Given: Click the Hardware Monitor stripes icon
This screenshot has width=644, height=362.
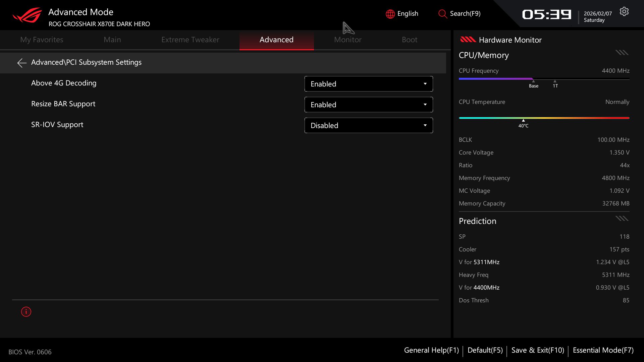Looking at the screenshot, I should (x=468, y=40).
